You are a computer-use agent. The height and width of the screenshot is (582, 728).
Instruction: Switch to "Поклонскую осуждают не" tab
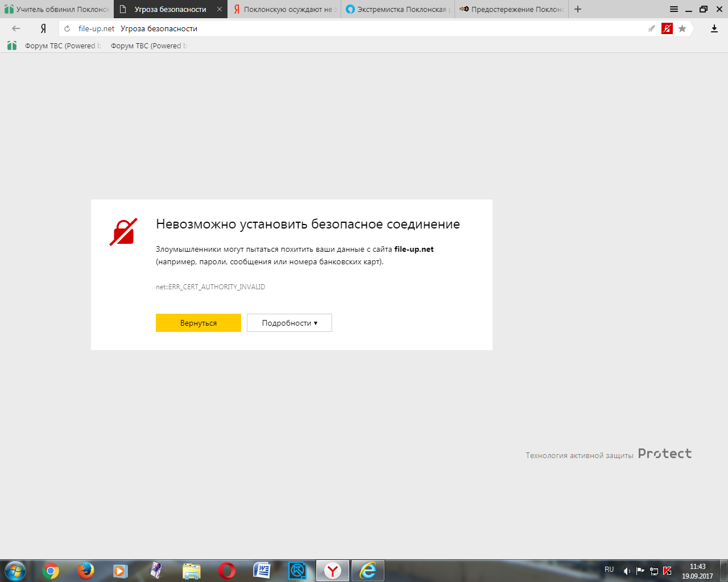pyautogui.click(x=284, y=9)
